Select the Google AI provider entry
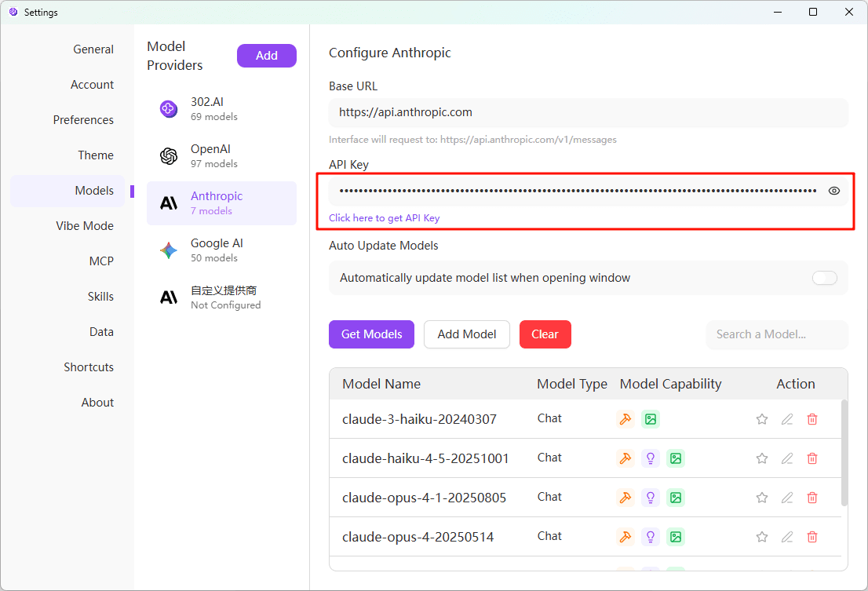The image size is (868, 591). [221, 250]
